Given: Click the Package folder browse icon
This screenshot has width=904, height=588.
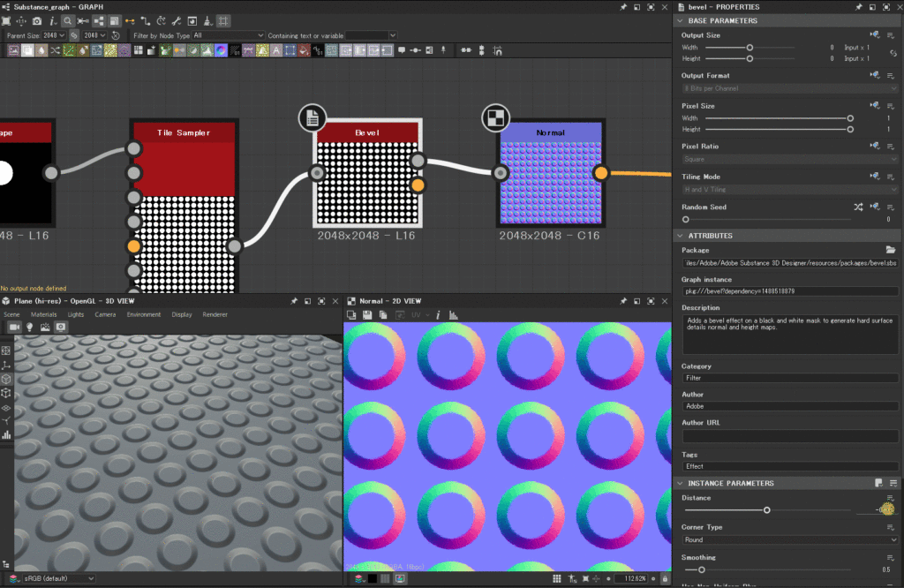Looking at the screenshot, I should pyautogui.click(x=891, y=250).
